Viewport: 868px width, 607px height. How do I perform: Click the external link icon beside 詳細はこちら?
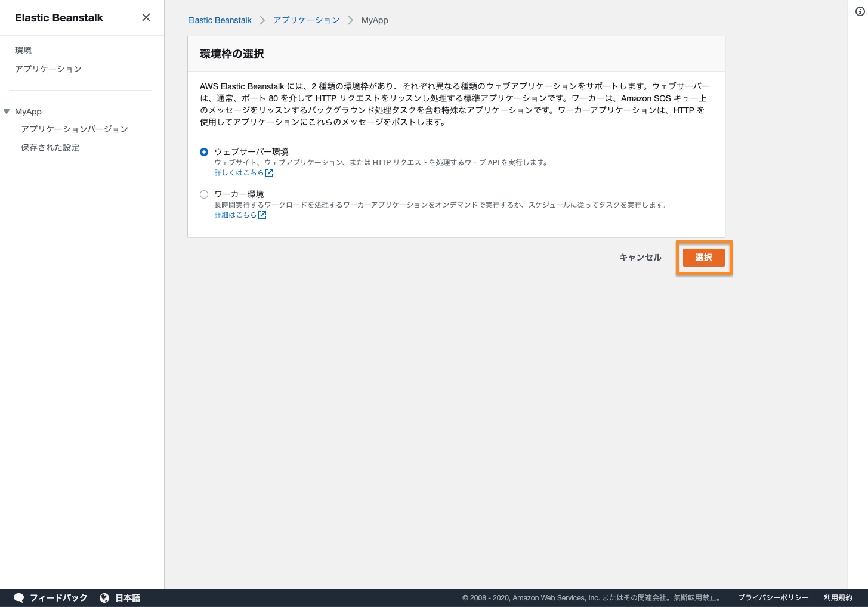click(262, 215)
